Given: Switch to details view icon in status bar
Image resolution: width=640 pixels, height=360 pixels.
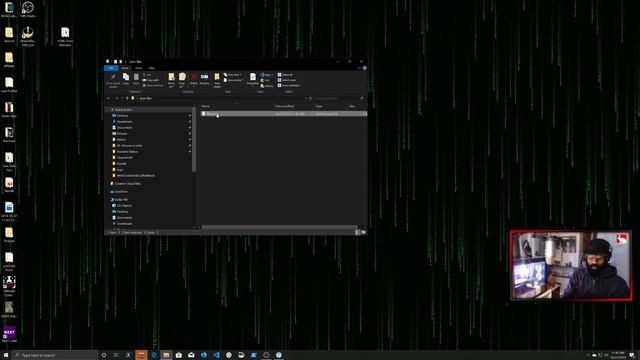Looking at the screenshot, I should point(358,232).
